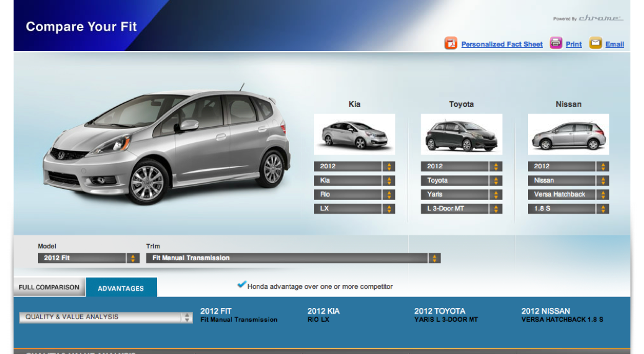Switch to the Full Comparison tab

point(49,288)
